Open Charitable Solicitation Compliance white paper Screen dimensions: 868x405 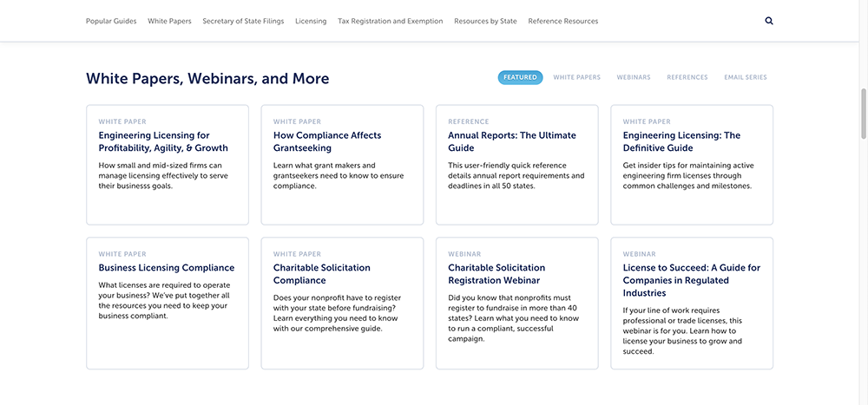[x=322, y=274]
